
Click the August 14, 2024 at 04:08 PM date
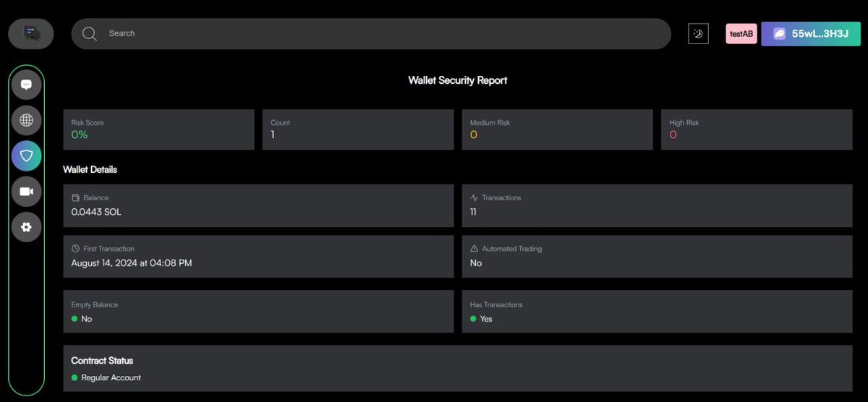(x=132, y=263)
